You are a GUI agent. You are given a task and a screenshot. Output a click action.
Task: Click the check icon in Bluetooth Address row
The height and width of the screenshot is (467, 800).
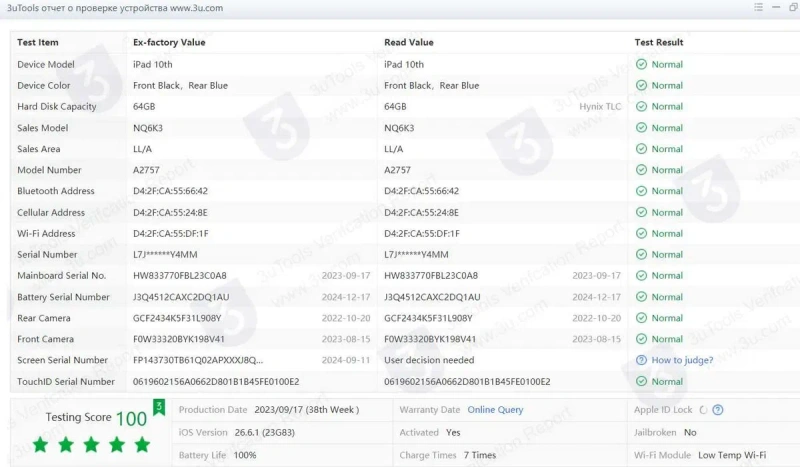(641, 191)
